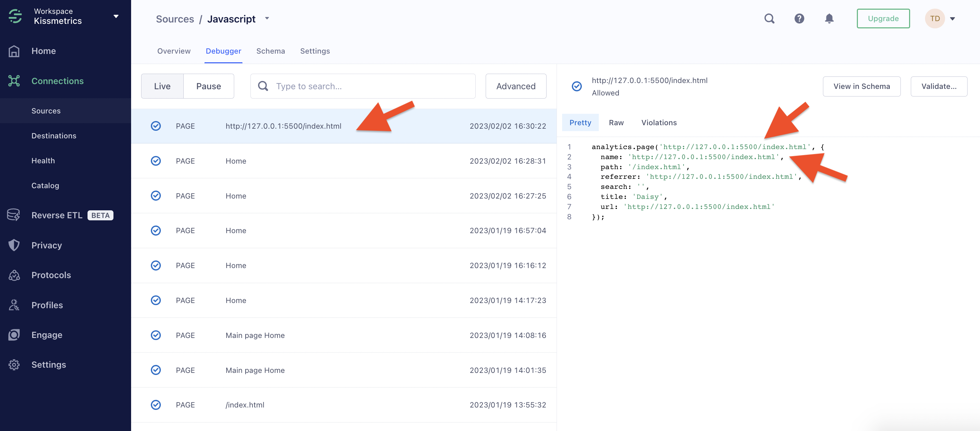Open Privacy shield icon in sidebar
The height and width of the screenshot is (431, 980).
pos(14,245)
